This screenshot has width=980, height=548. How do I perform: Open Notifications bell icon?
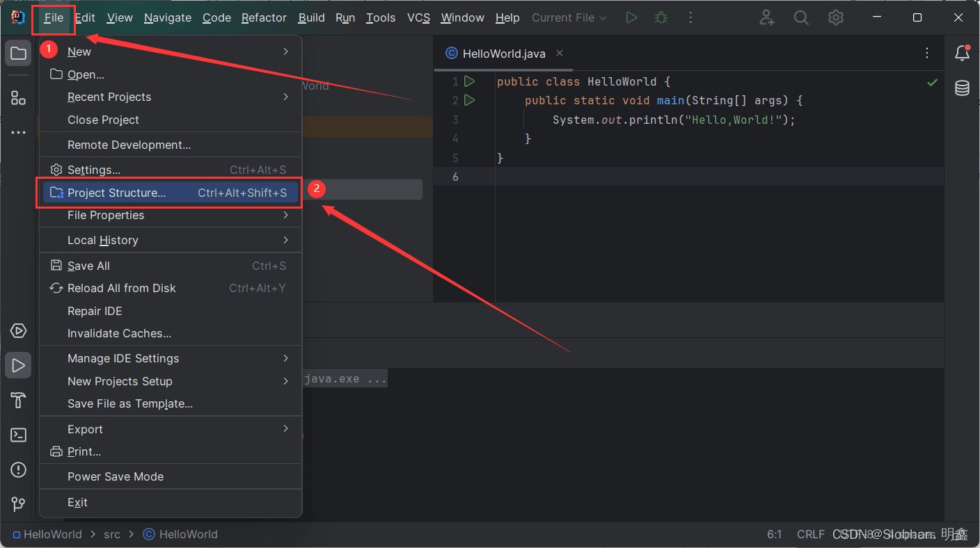(963, 54)
